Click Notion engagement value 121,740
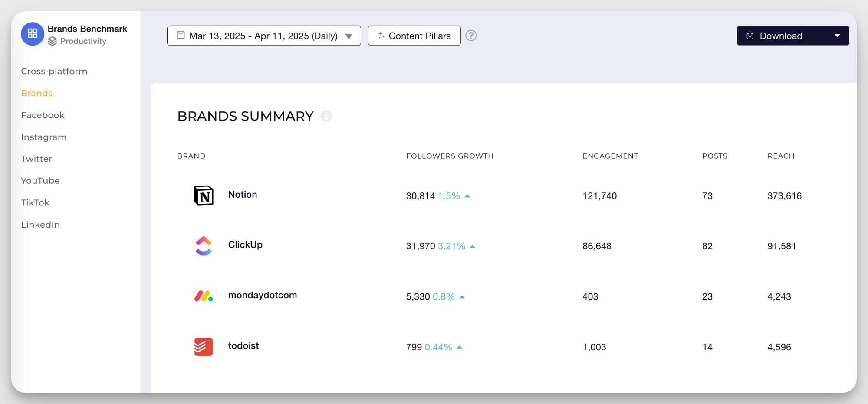Screen dimensions: 868x404 (599, 196)
